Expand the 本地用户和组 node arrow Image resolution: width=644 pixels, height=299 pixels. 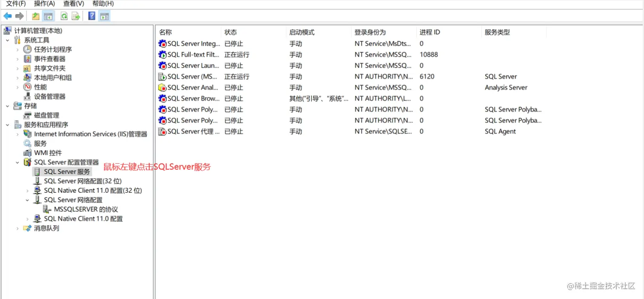coord(17,78)
